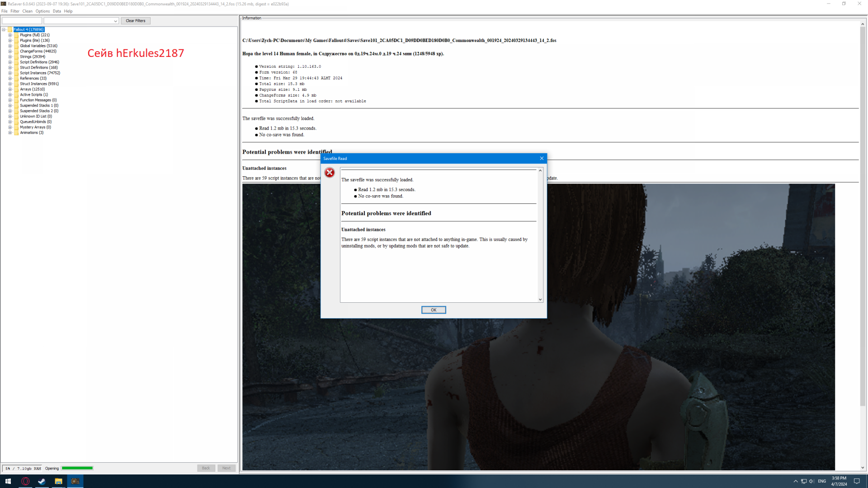Open Opera GX from the taskbar
Viewport: 868px width, 488px height.
tap(25, 481)
